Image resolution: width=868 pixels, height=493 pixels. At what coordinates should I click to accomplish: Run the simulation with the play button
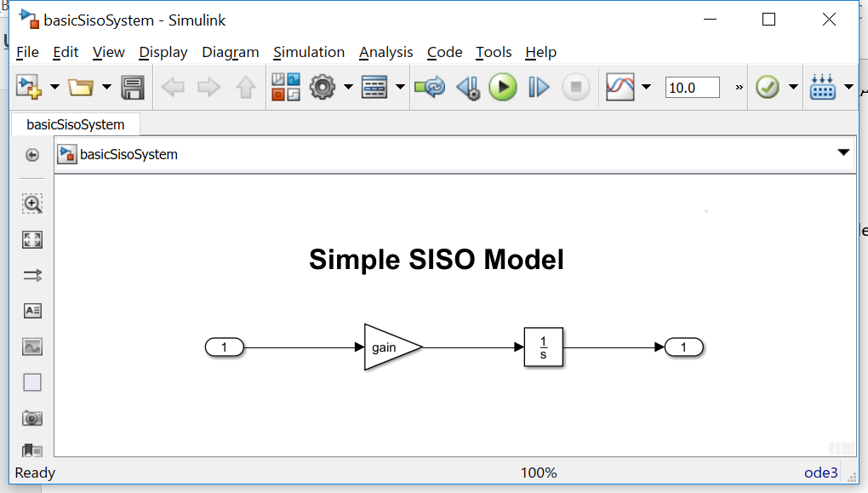503,87
